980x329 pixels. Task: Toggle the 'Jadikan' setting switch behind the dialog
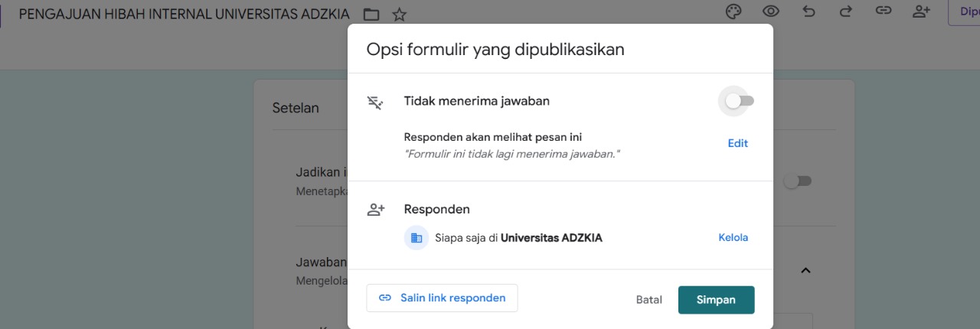tap(798, 181)
